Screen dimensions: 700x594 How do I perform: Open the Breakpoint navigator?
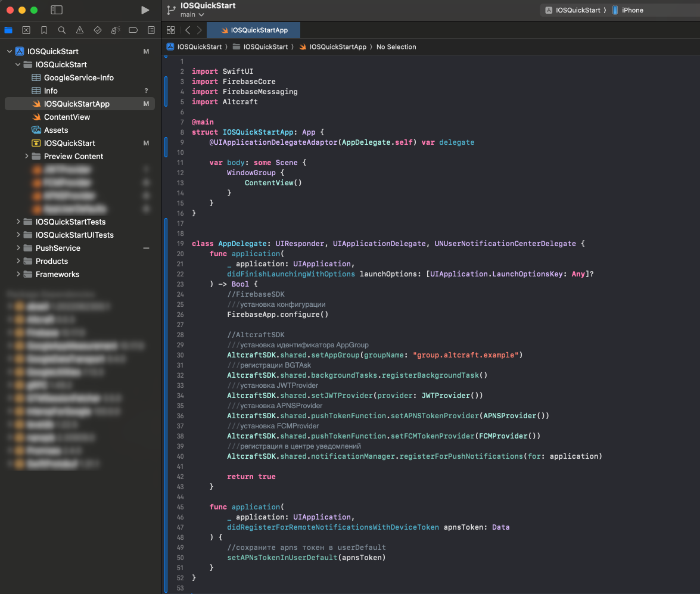coord(133,30)
